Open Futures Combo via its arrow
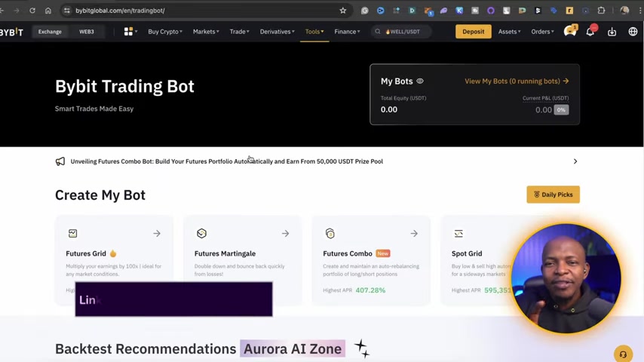Image resolution: width=644 pixels, height=362 pixels. 414,233
